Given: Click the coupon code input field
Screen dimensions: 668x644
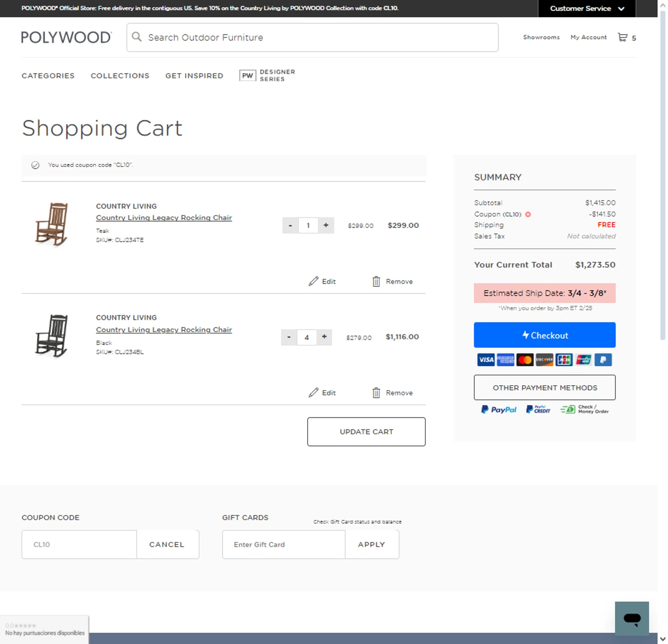Looking at the screenshot, I should pos(79,544).
